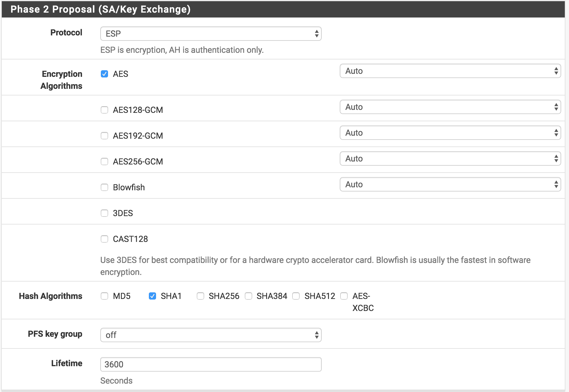The width and height of the screenshot is (569, 392).
Task: Open the Protocol ESP dropdown
Action: tap(211, 34)
